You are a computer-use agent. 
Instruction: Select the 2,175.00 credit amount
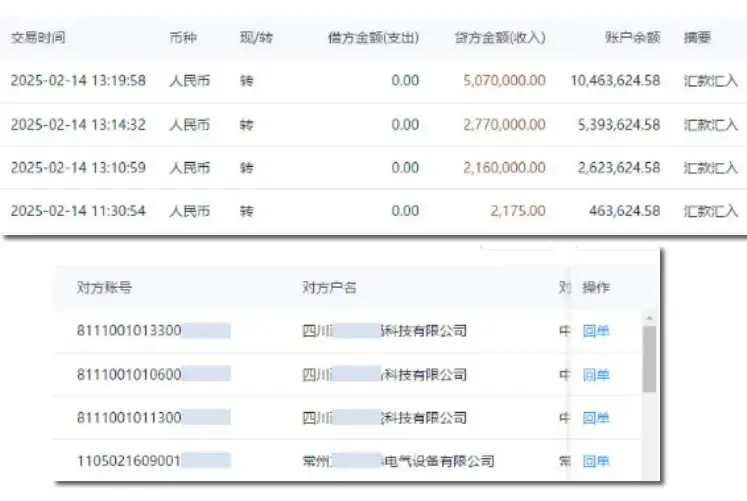point(518,211)
